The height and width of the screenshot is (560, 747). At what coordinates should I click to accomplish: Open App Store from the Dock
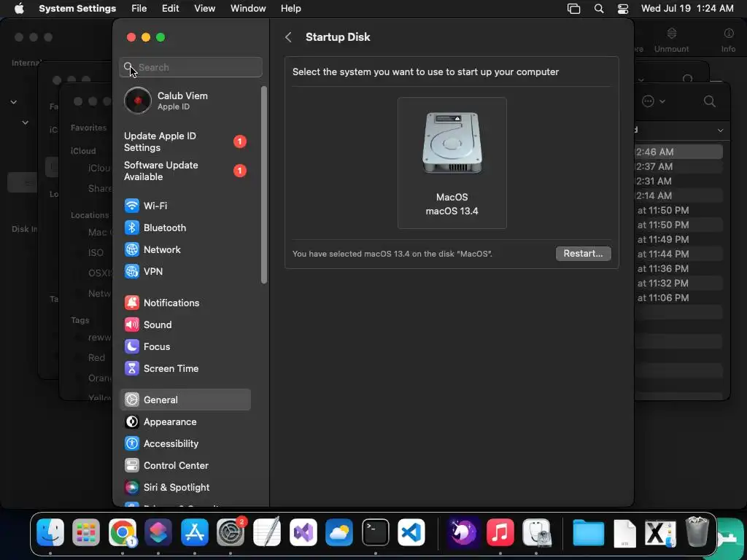click(x=194, y=532)
